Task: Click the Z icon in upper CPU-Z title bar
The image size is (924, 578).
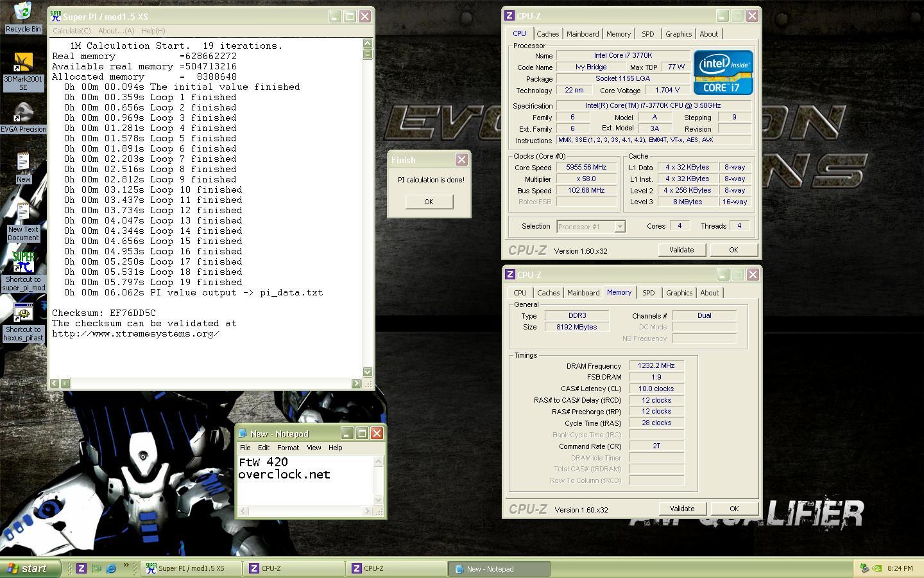Action: (x=509, y=15)
